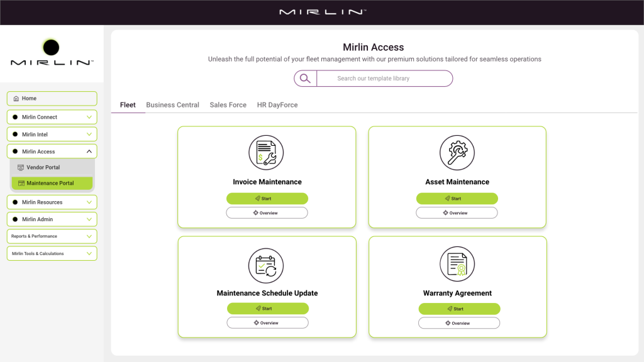Image resolution: width=644 pixels, height=362 pixels.
Task: Click the Maintenance Schedule Update calendar icon
Action: (267, 265)
